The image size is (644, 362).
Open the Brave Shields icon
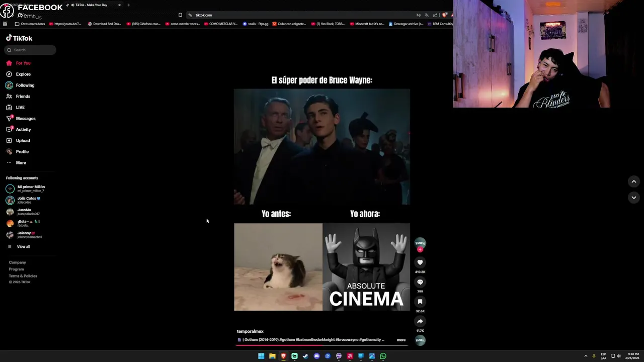(444, 15)
